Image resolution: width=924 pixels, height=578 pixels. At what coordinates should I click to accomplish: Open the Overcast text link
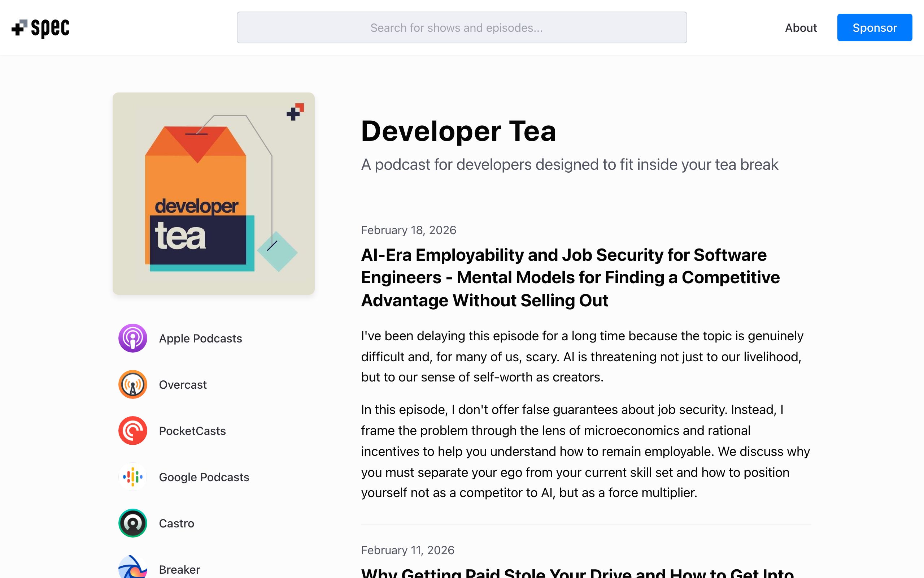click(183, 385)
